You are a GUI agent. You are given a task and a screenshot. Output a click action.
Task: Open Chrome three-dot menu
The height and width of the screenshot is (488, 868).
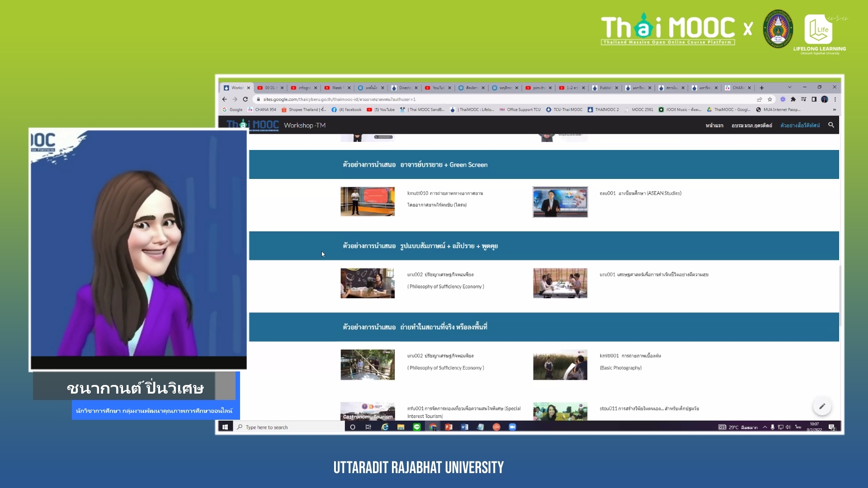(835, 99)
